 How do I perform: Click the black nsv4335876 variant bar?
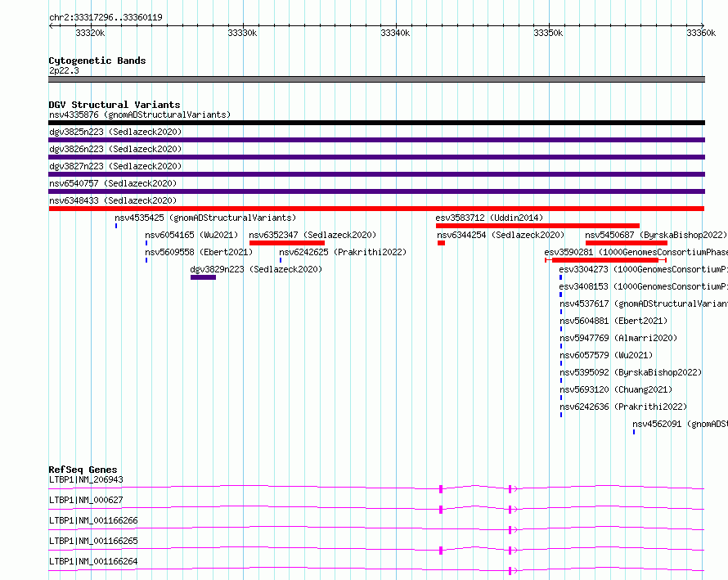(x=376, y=123)
